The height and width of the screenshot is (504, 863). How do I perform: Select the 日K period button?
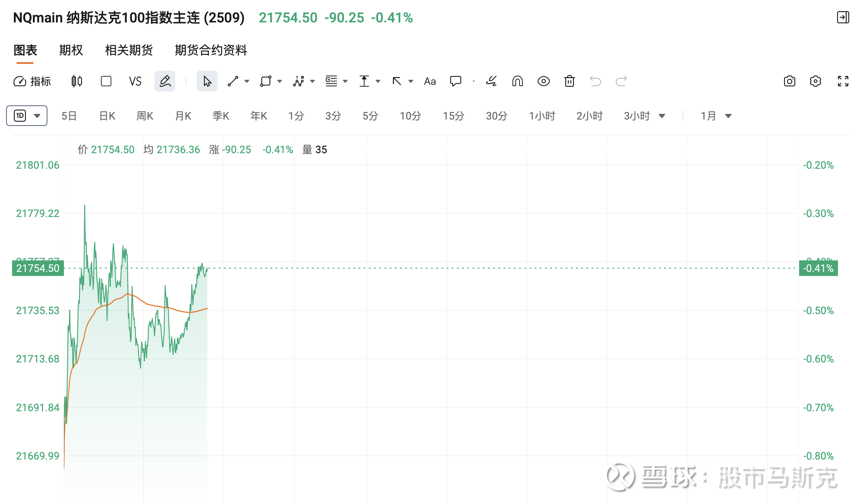[x=107, y=116]
